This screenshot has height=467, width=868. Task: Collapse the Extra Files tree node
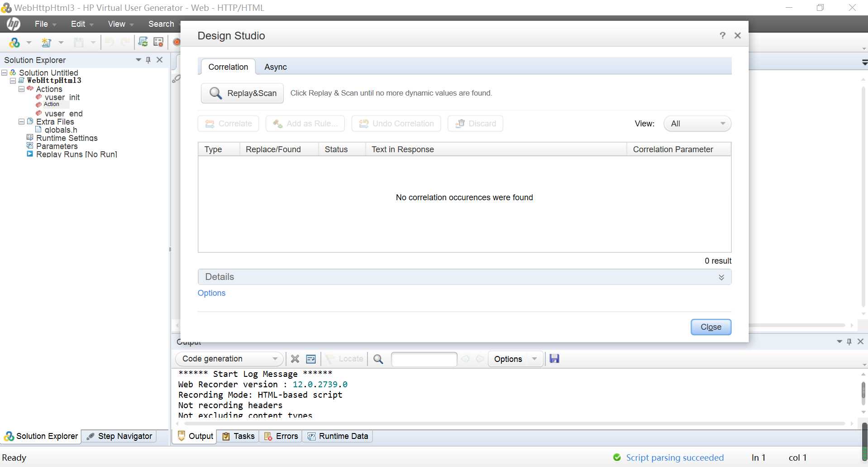[x=21, y=122]
